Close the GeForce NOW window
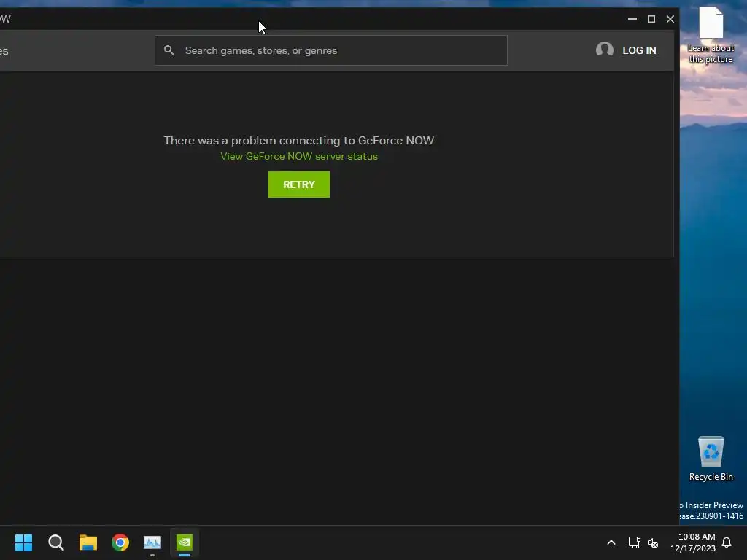This screenshot has height=560, width=747. (x=670, y=19)
